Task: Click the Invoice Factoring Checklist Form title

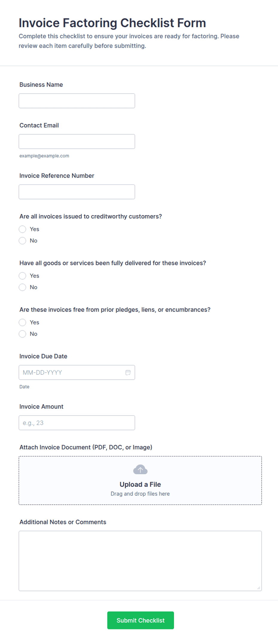Action: tap(112, 23)
